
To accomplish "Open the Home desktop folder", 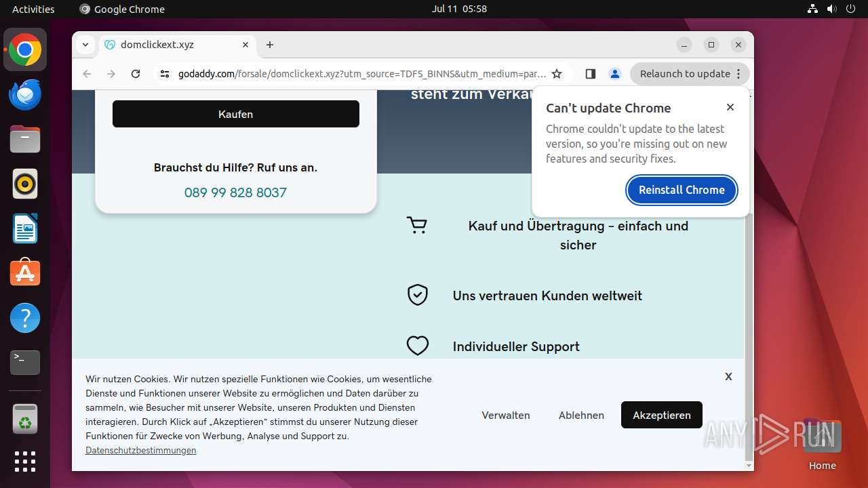I will pos(822,444).
